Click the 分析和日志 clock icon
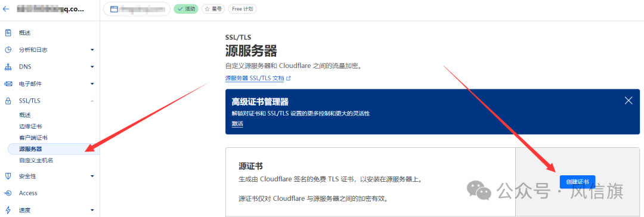Viewport: 644px width, 217px height. click(x=8, y=49)
